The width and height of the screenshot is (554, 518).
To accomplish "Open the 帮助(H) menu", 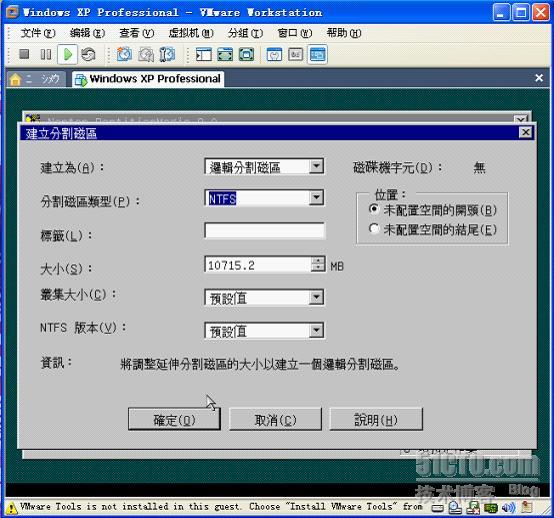I will tap(344, 33).
